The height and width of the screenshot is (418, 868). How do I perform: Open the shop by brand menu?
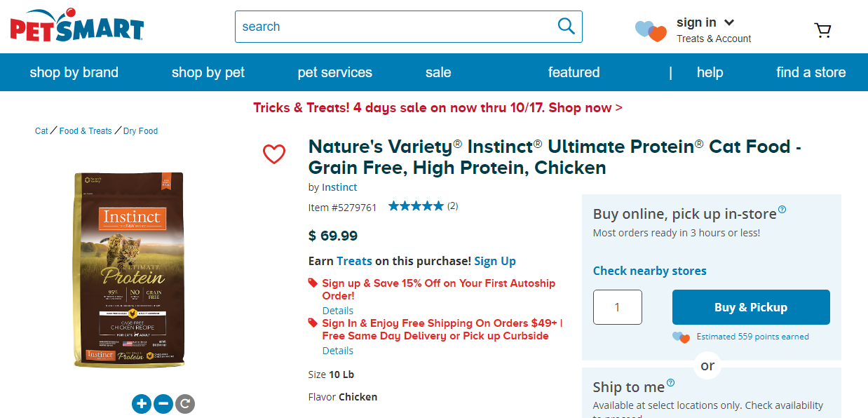(74, 72)
